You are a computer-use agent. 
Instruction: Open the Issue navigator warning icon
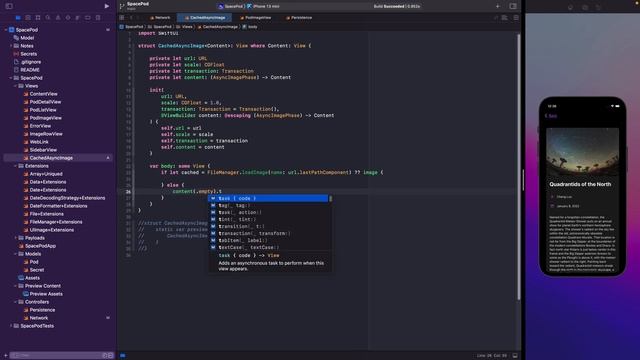coord(58,18)
